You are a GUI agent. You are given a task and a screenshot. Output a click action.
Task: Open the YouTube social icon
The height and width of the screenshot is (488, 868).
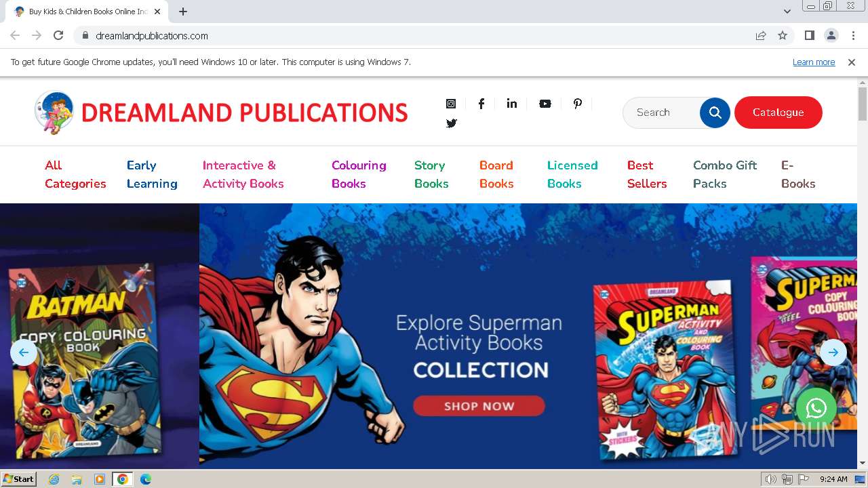tap(545, 104)
